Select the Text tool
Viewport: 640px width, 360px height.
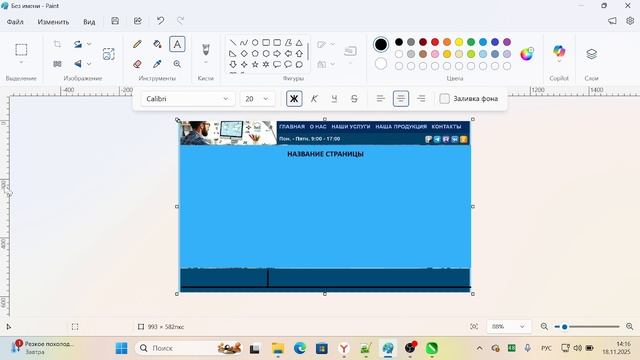pos(177,44)
